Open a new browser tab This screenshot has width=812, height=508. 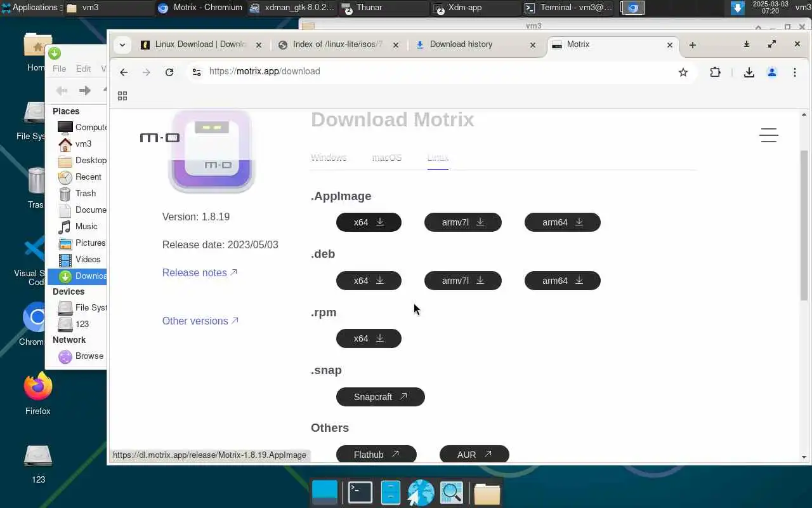(692, 45)
